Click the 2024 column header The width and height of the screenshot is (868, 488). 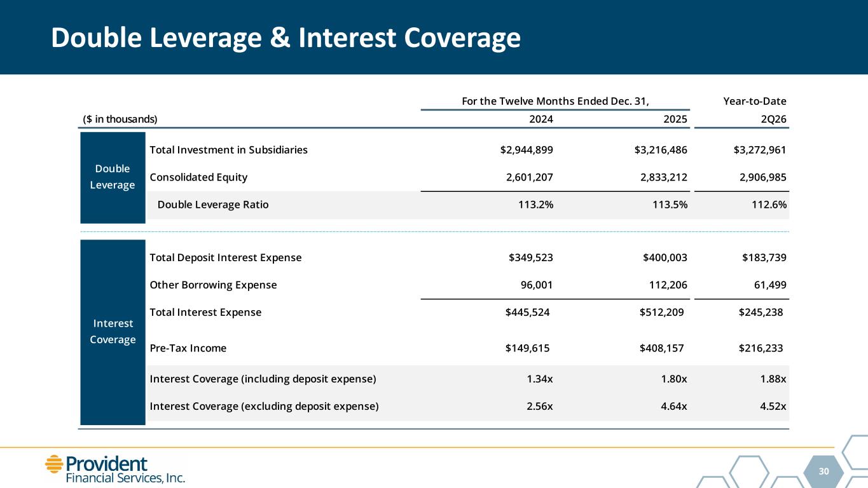[541, 119]
